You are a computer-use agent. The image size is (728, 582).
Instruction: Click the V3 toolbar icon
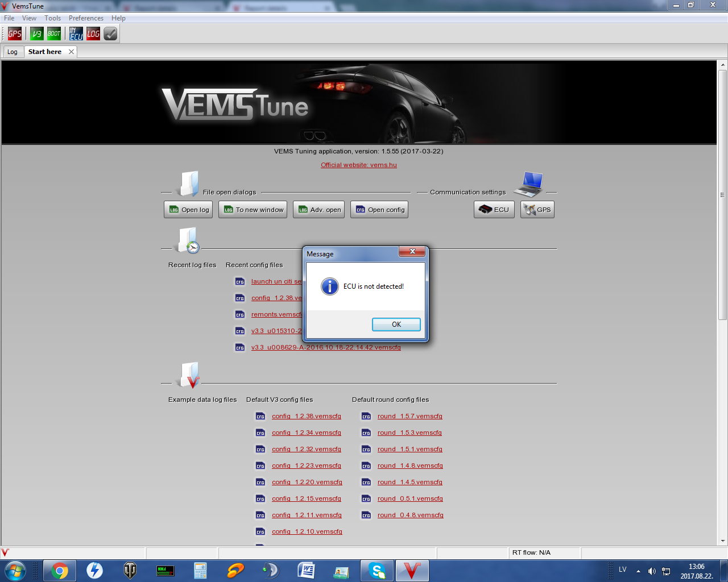[37, 34]
